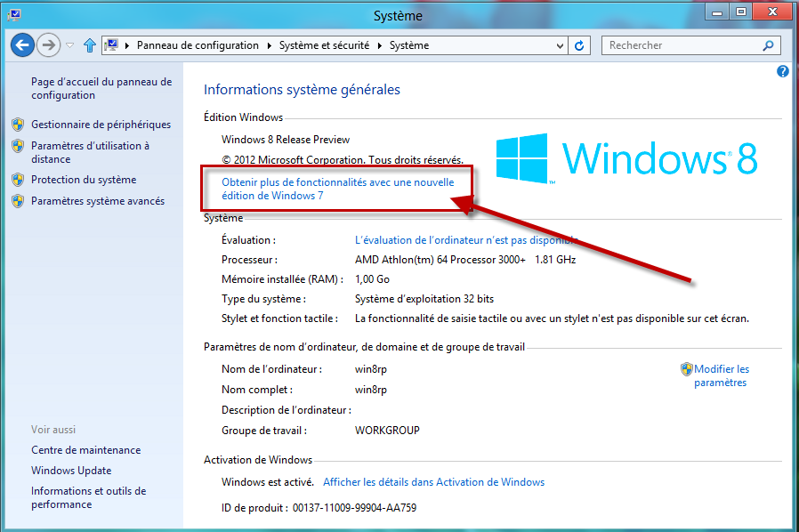Open the address bar history dropdown
This screenshot has width=799, height=532.
(x=560, y=45)
